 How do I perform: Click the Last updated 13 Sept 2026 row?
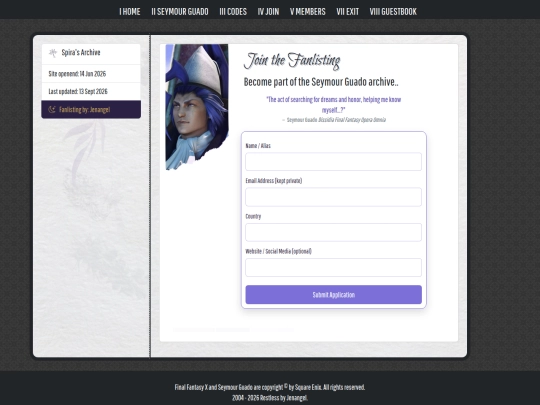[x=91, y=92]
